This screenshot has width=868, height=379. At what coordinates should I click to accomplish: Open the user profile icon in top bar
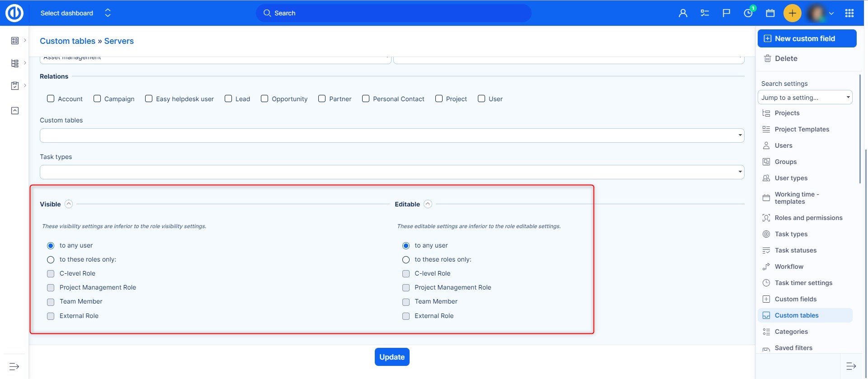click(x=683, y=13)
